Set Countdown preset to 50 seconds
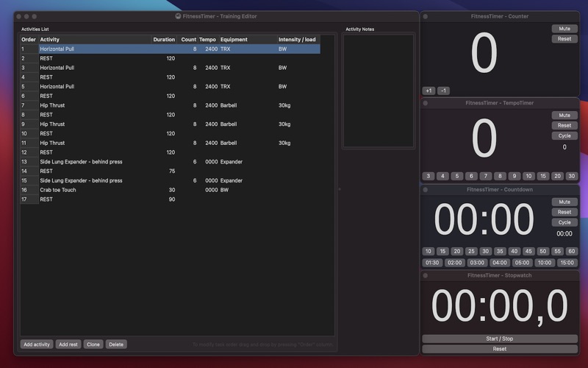 tap(543, 251)
